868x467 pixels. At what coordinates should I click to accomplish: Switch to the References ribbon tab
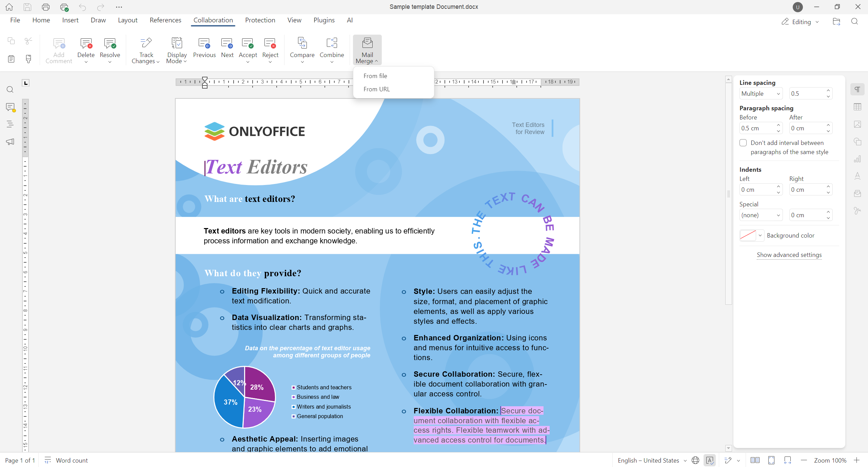pyautogui.click(x=165, y=20)
